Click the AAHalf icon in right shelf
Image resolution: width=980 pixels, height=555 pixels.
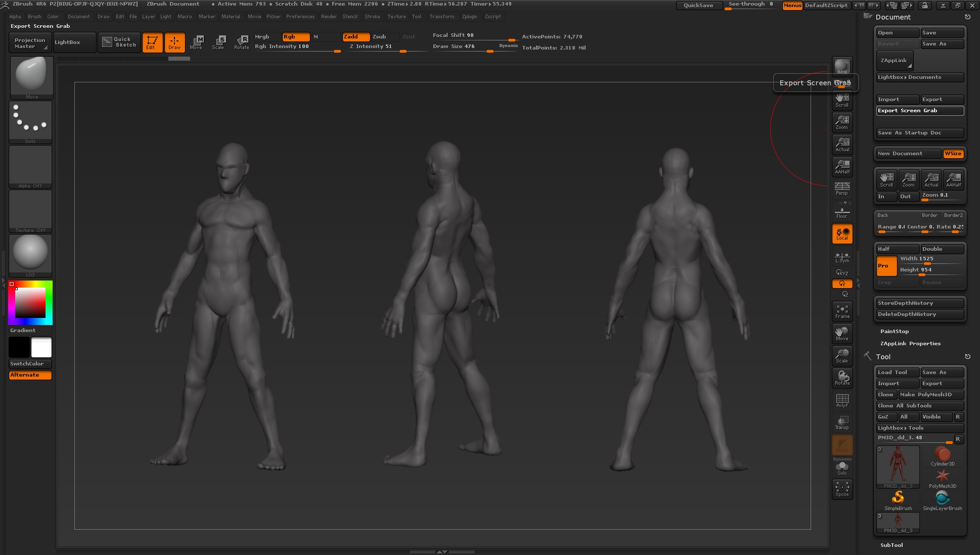click(x=842, y=166)
